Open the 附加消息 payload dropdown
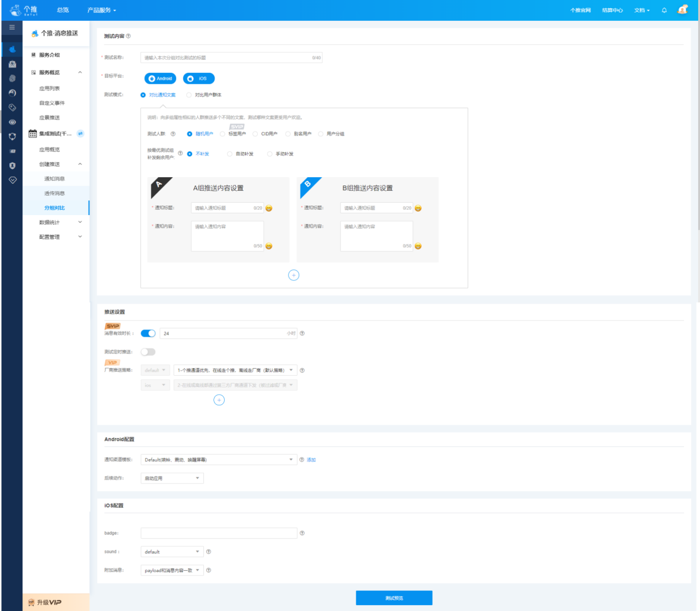 pos(172,570)
